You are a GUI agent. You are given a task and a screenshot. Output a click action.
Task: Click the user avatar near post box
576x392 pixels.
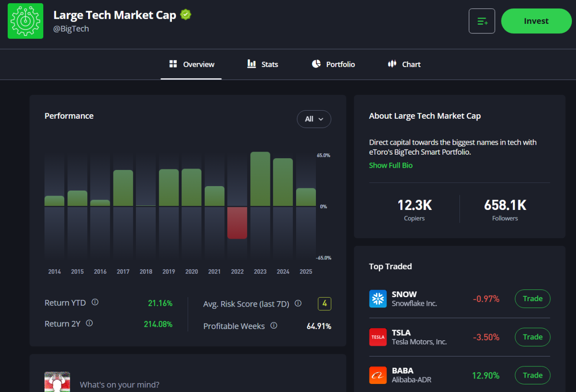pos(57,382)
